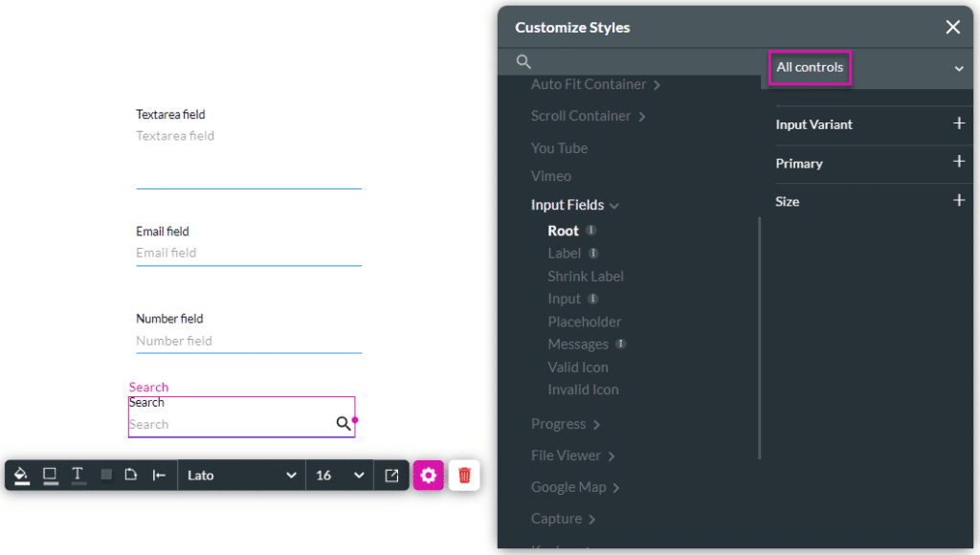The width and height of the screenshot is (980, 555).
Task: Click into the Email field input
Action: (248, 253)
